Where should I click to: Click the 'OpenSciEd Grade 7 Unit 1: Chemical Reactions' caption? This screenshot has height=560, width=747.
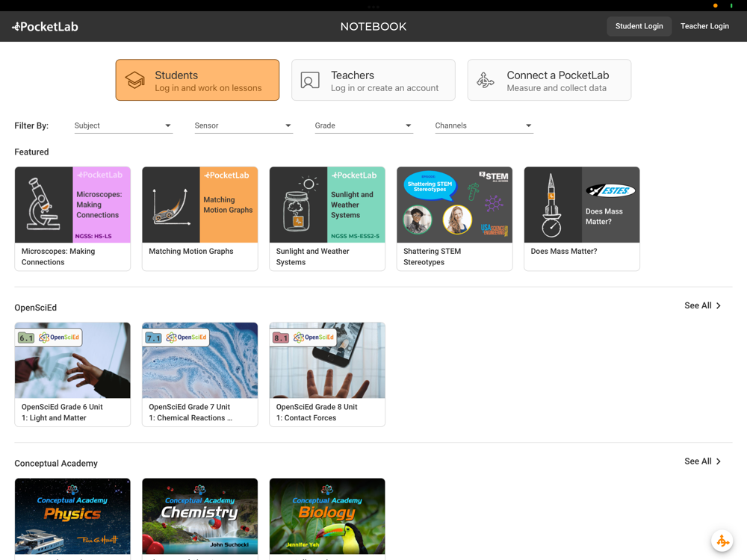[x=190, y=412]
